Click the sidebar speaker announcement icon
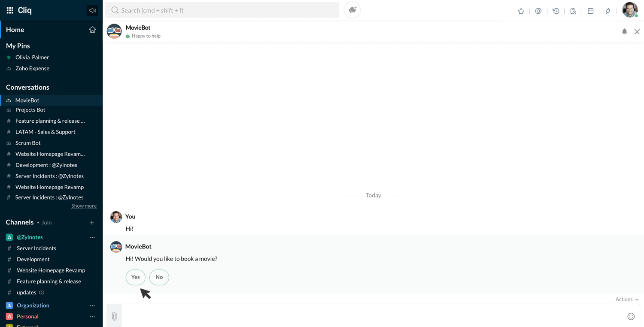The height and width of the screenshot is (327, 644). pyautogui.click(x=92, y=10)
